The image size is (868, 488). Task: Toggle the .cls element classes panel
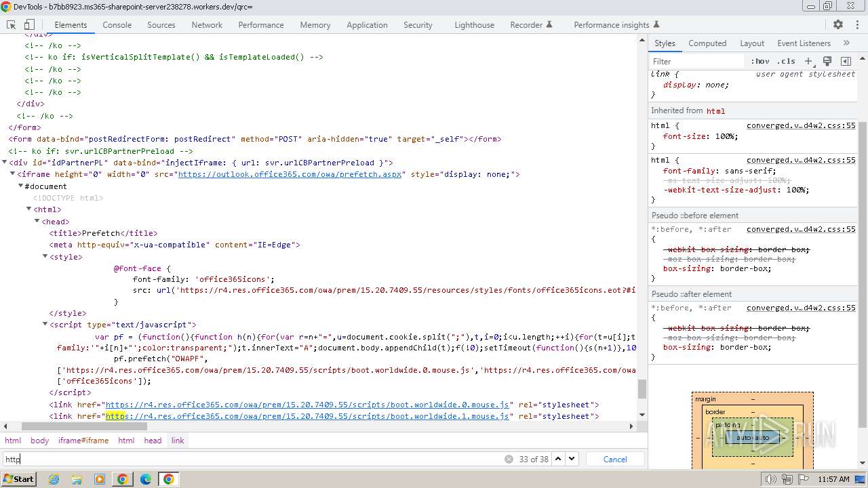[786, 61]
